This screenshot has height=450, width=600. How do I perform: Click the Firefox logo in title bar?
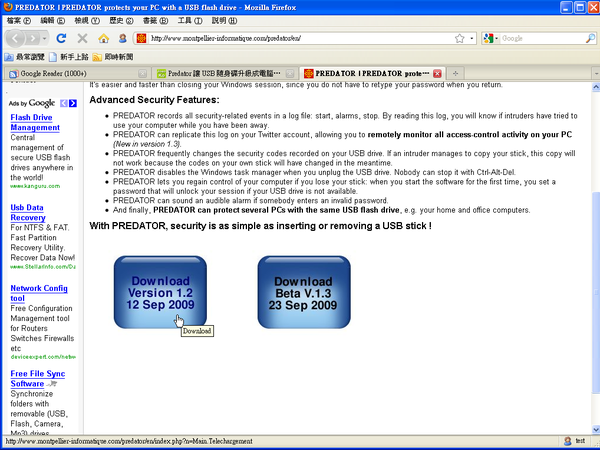click(8, 7)
